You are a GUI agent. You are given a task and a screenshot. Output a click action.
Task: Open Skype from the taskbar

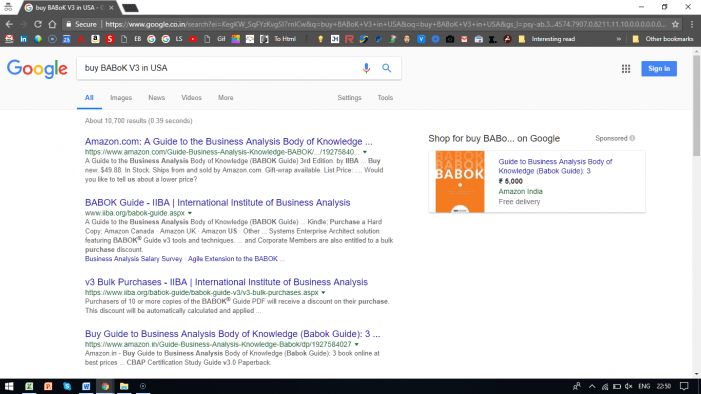click(67, 386)
